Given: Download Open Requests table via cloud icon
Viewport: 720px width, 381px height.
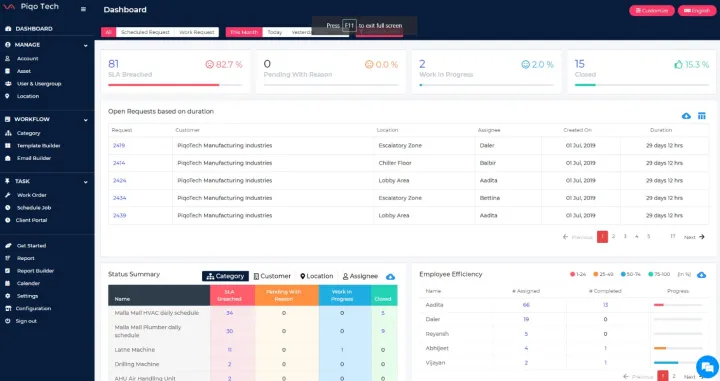Looking at the screenshot, I should click(x=686, y=116).
